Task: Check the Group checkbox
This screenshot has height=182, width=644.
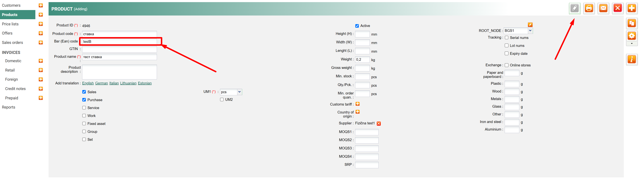Action: (x=84, y=131)
